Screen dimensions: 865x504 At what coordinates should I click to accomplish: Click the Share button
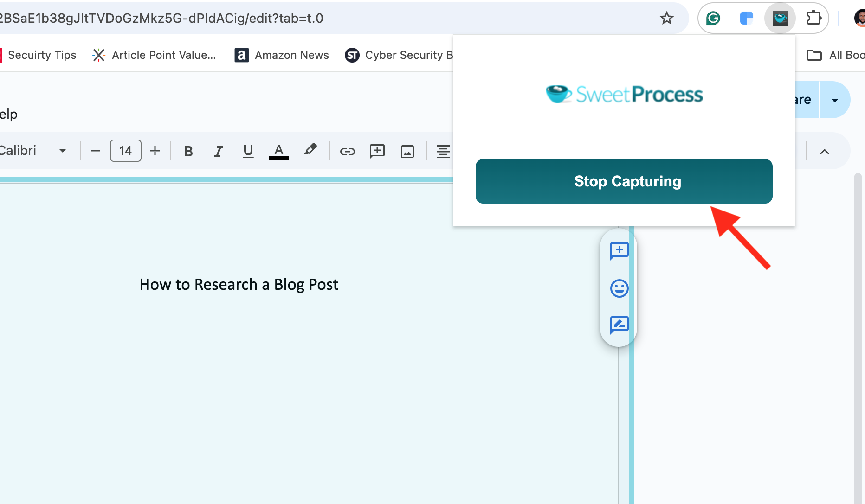point(807,100)
